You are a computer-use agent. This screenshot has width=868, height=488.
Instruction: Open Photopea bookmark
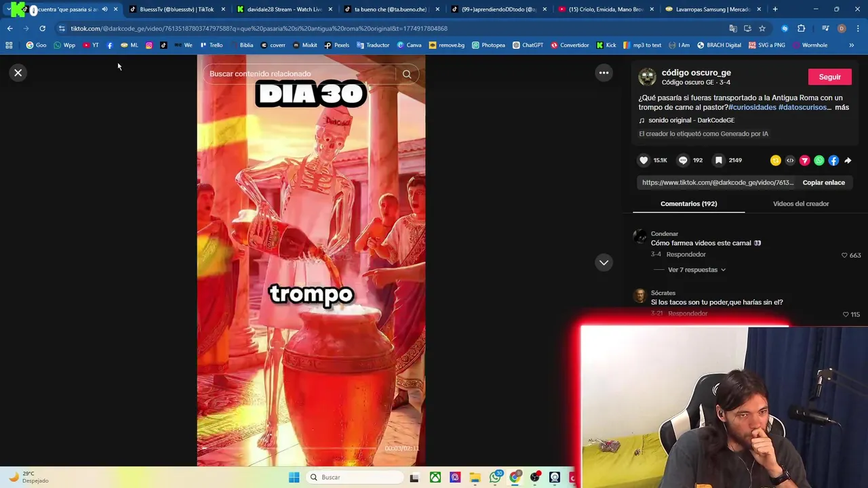tap(488, 45)
